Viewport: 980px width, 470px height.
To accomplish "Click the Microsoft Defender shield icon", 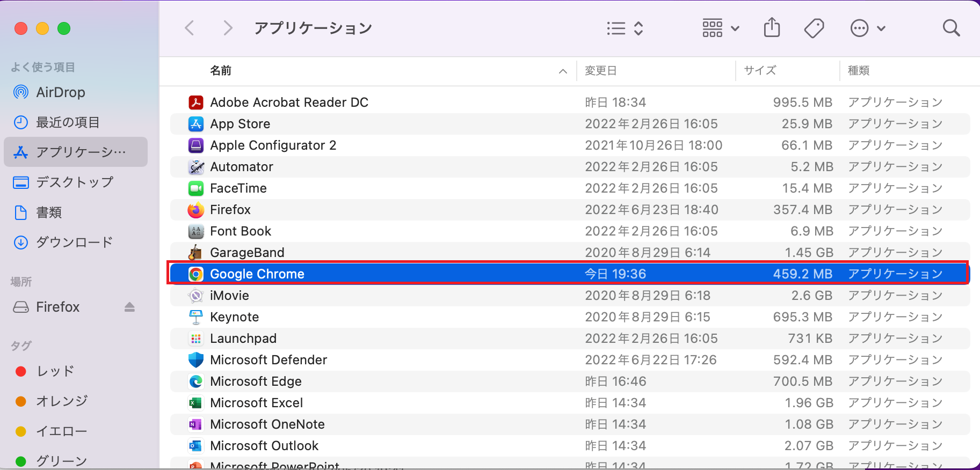I will [x=196, y=360].
